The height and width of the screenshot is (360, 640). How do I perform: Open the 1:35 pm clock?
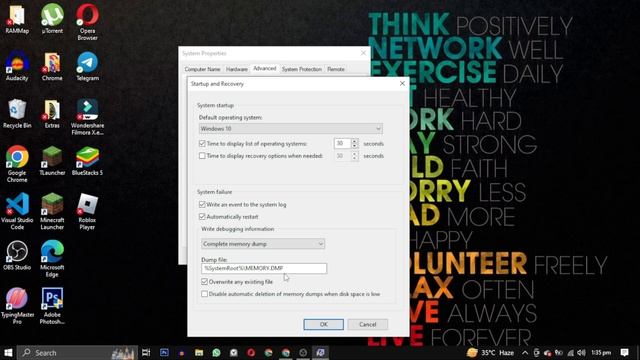601,353
